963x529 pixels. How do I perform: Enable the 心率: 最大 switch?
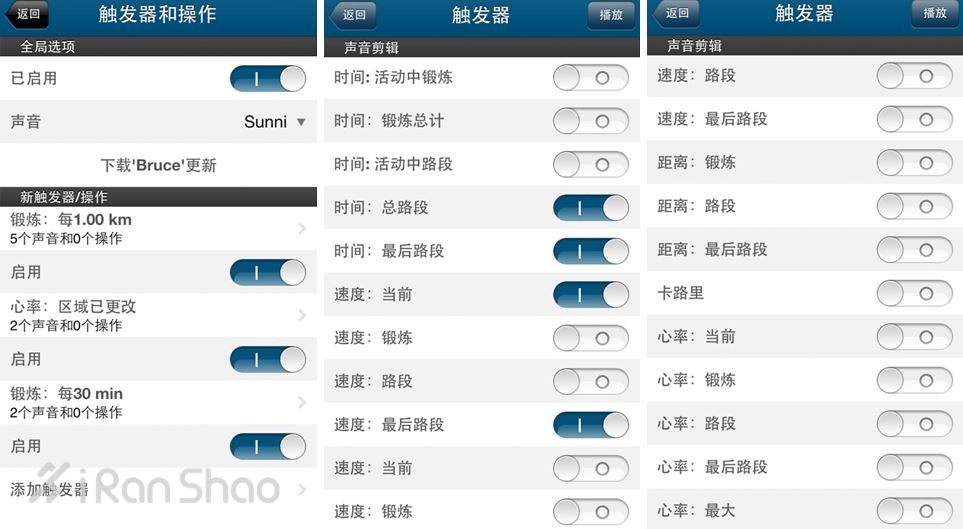913,510
